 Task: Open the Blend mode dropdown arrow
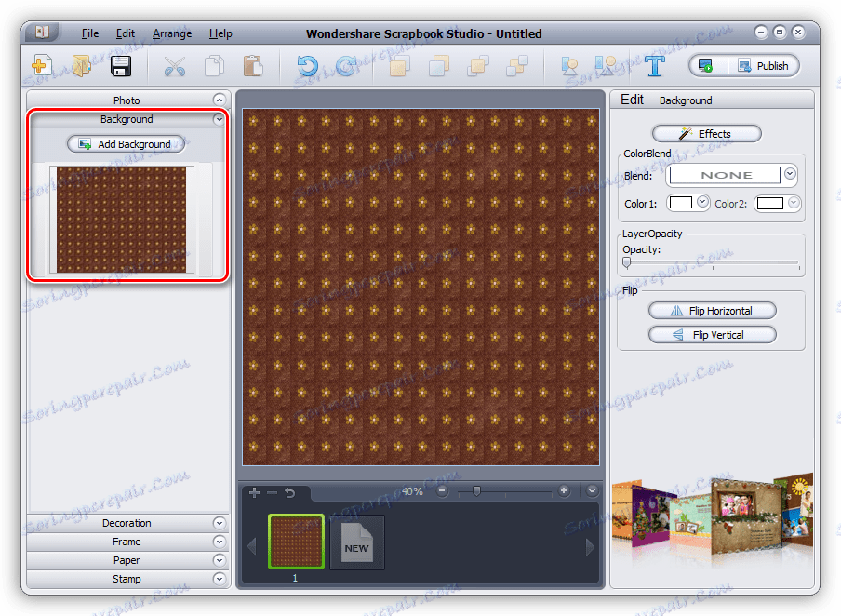point(790,174)
